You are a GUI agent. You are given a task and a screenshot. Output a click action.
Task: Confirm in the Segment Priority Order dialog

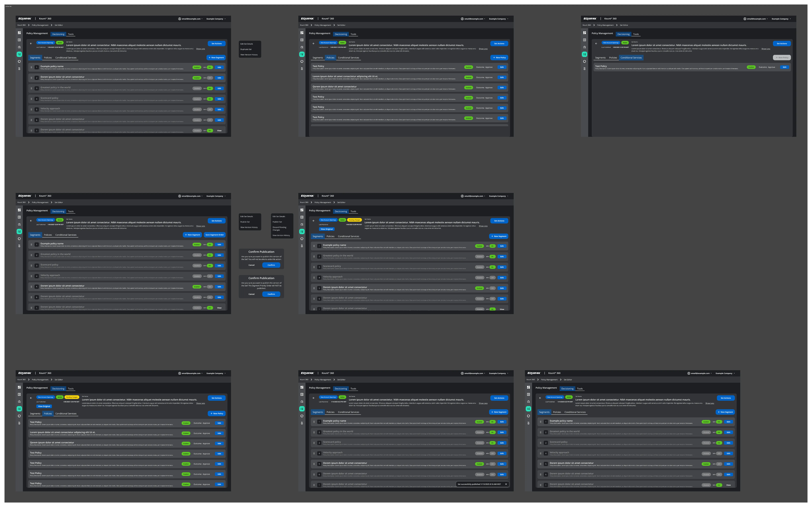[x=271, y=294]
